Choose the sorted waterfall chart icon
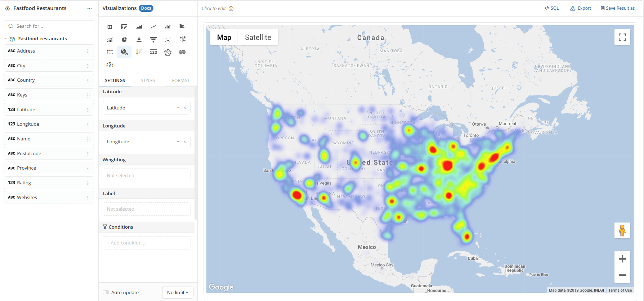The image size is (644, 301). [139, 52]
